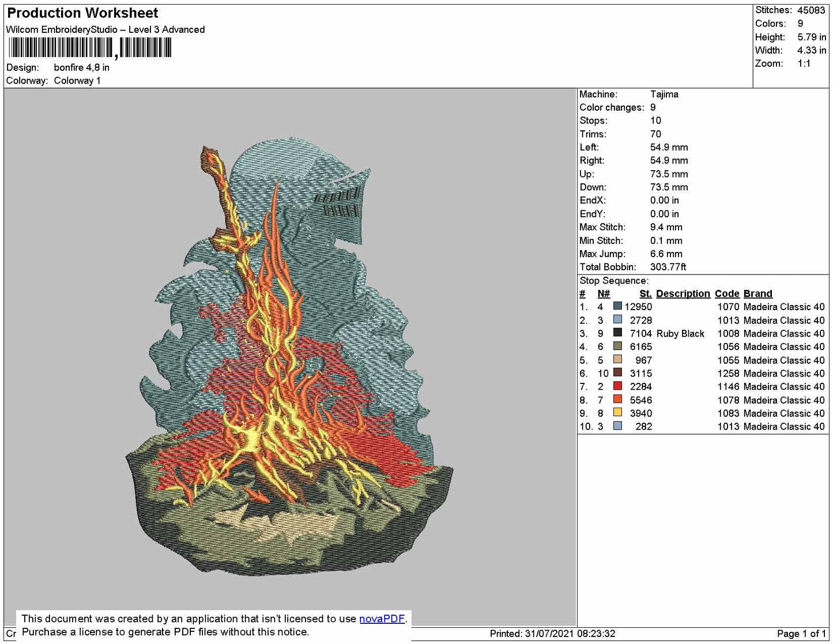Click the EndX value 0.00 in

665,200
